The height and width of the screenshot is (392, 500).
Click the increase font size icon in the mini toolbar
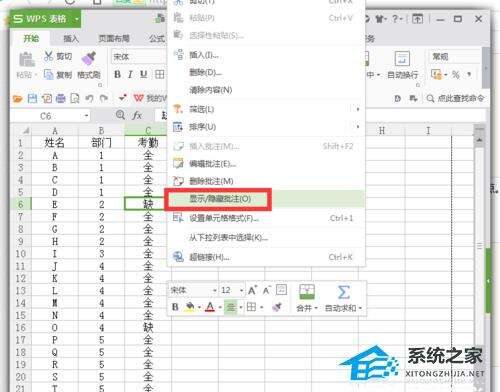[252, 290]
